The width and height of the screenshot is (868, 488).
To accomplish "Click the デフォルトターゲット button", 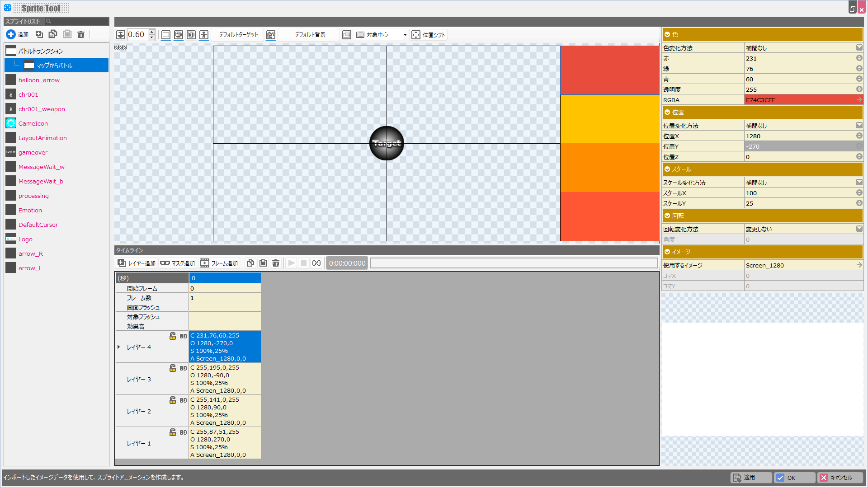I will point(238,35).
